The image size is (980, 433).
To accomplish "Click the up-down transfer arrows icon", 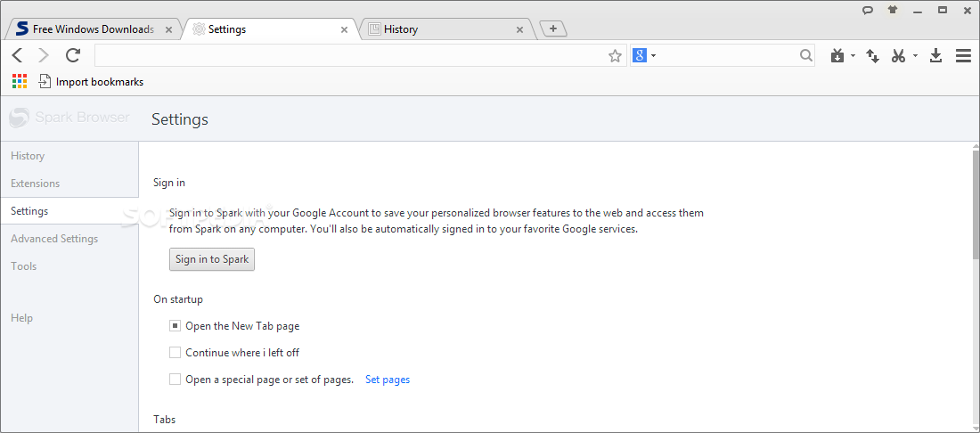I will [872, 56].
